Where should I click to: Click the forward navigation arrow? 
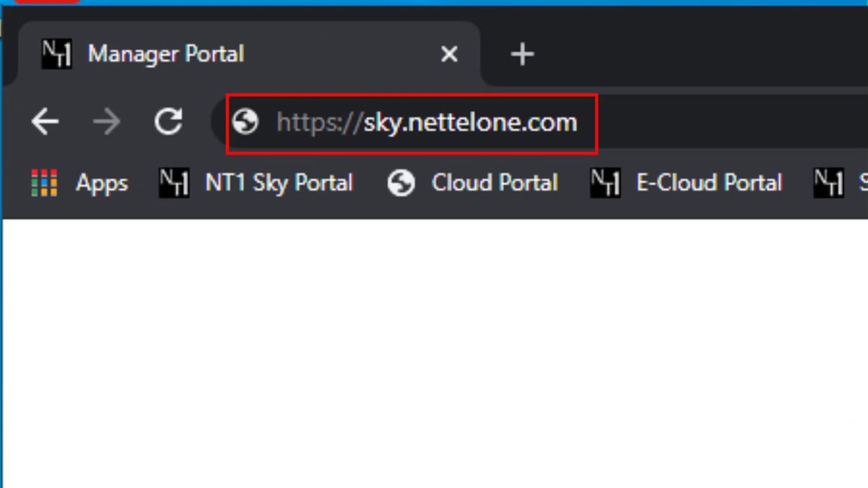click(106, 122)
